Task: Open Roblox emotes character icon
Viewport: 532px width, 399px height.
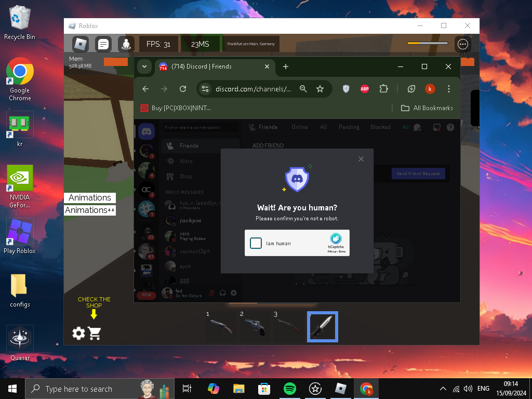Action: [126, 44]
